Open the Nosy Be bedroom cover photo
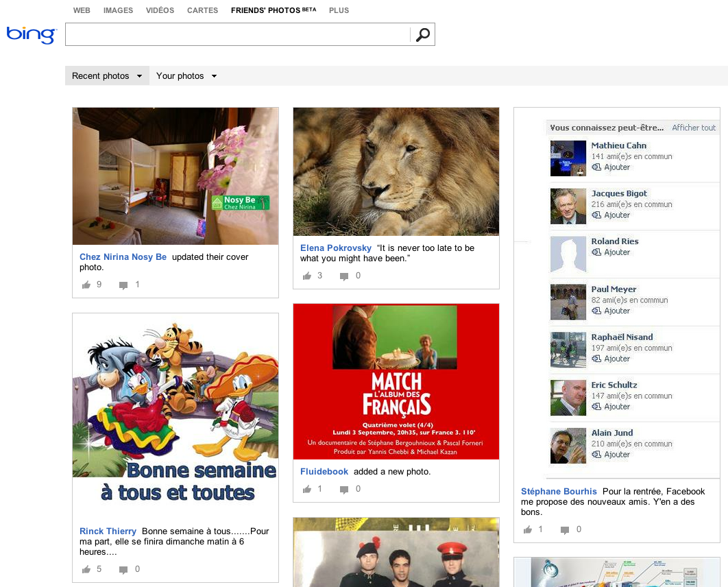The image size is (728, 587). (175, 176)
